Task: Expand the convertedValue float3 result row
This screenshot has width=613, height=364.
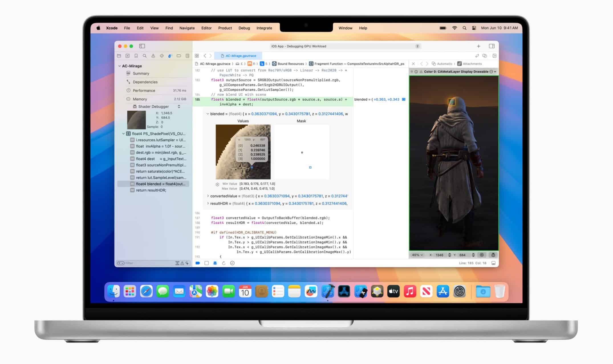Action: 208,196
